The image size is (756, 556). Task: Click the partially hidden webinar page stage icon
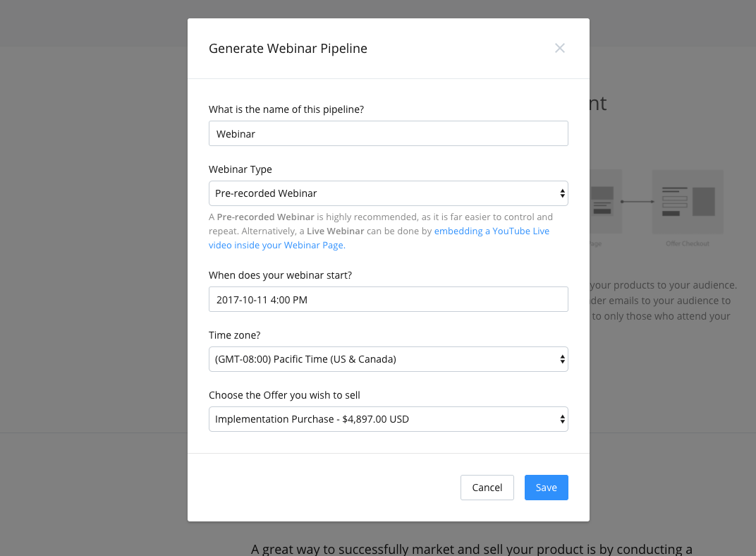coord(603,202)
